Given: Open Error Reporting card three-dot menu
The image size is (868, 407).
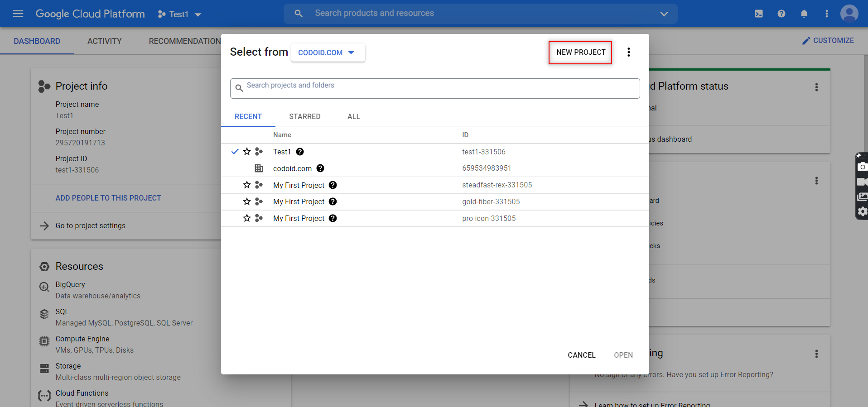Looking at the screenshot, I should [816, 354].
